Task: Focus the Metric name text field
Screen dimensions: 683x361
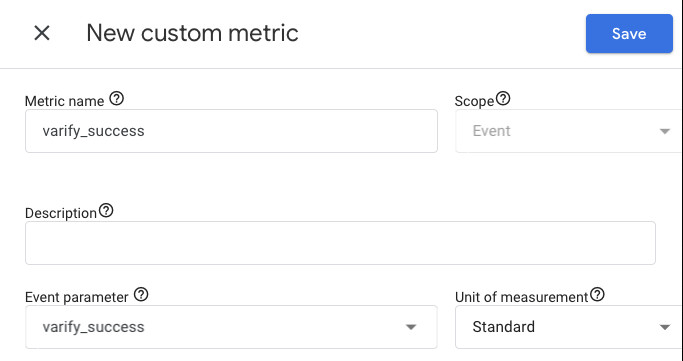Action: (231, 131)
